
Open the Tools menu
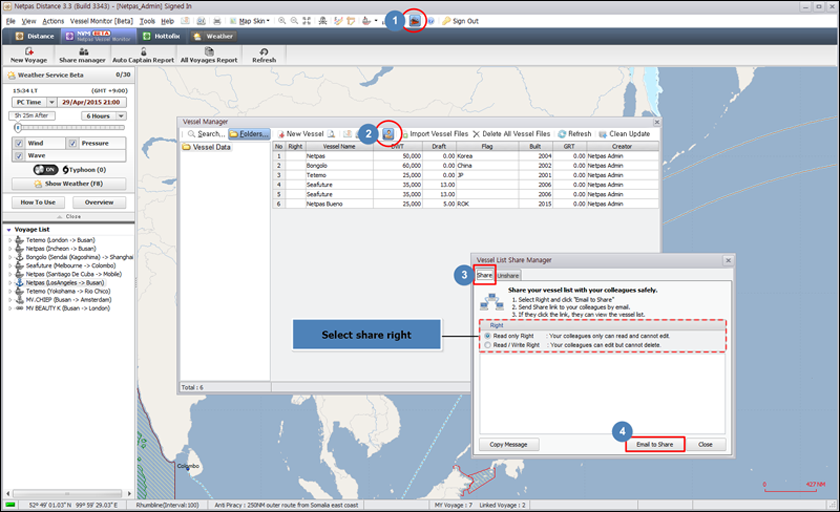(147, 21)
